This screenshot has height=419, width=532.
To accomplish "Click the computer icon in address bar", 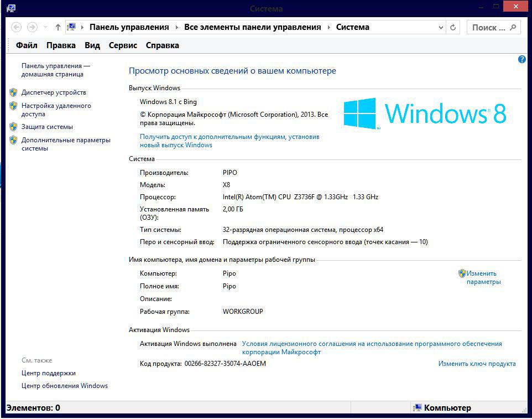I will point(71,27).
